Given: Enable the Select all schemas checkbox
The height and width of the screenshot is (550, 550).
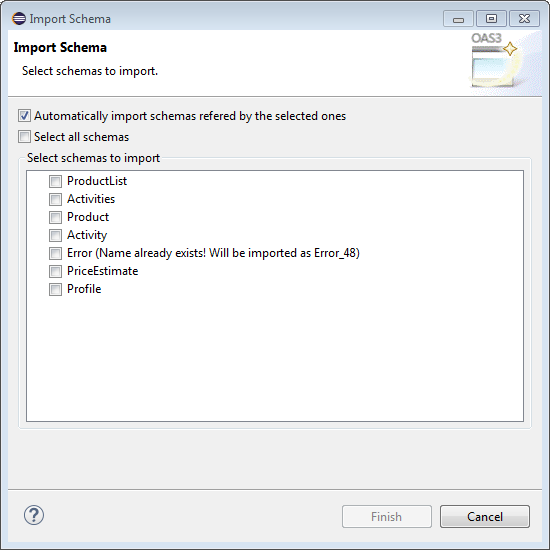Looking at the screenshot, I should click(24, 137).
